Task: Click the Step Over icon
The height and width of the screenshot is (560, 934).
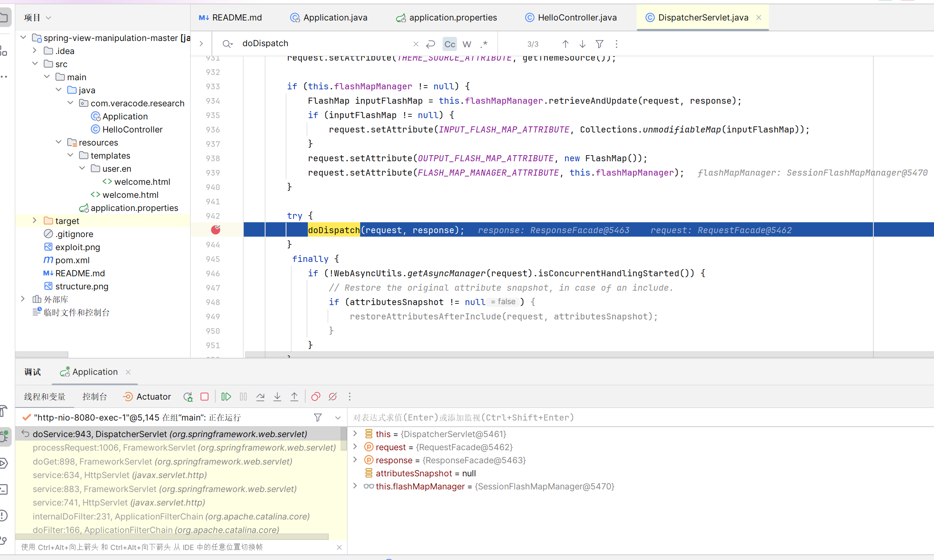Action: pos(260,397)
